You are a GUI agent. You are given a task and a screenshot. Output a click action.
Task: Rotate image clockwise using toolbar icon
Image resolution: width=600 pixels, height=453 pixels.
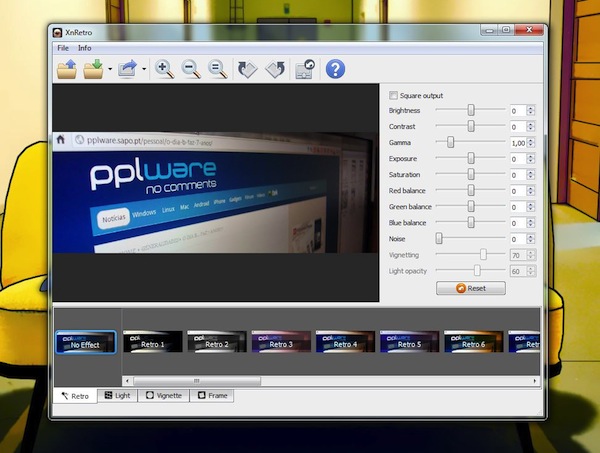click(x=247, y=69)
